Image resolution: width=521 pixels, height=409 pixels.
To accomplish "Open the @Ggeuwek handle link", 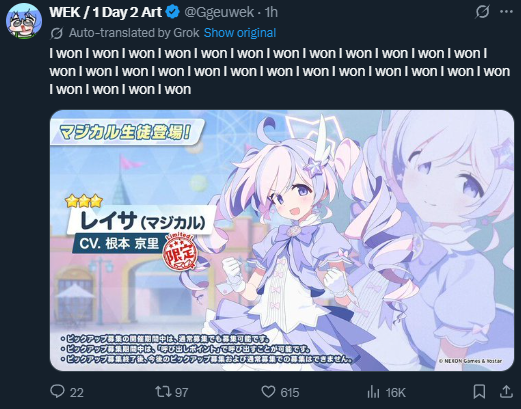I will [x=219, y=12].
